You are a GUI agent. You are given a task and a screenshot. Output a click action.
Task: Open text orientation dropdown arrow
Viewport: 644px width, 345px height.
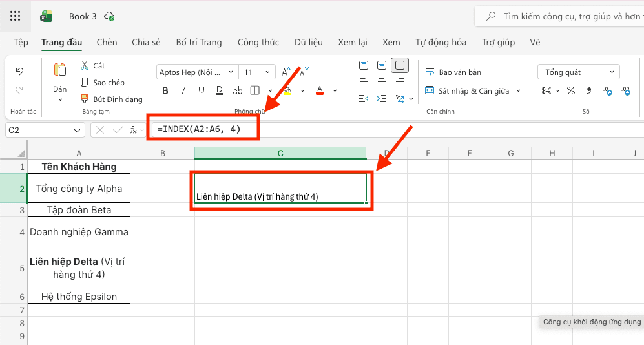[411, 99]
